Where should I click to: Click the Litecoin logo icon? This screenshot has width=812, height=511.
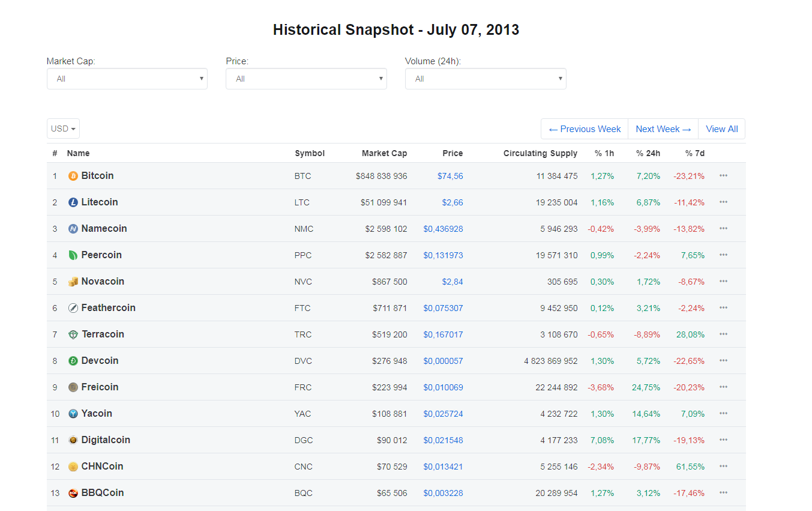(73, 202)
